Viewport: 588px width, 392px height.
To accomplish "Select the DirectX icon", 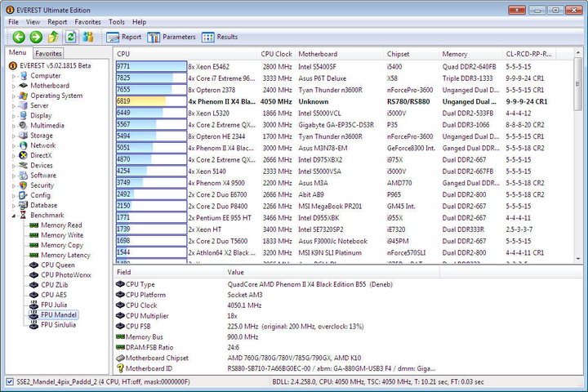I will coord(24,155).
